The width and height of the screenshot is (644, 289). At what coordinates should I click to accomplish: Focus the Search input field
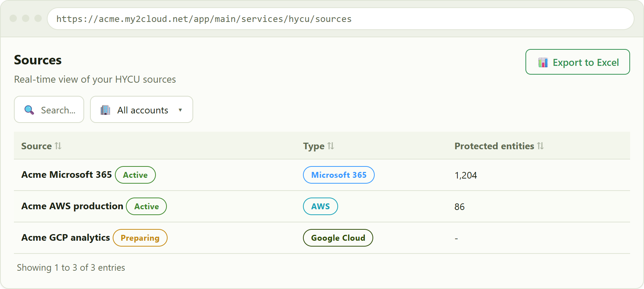point(49,109)
